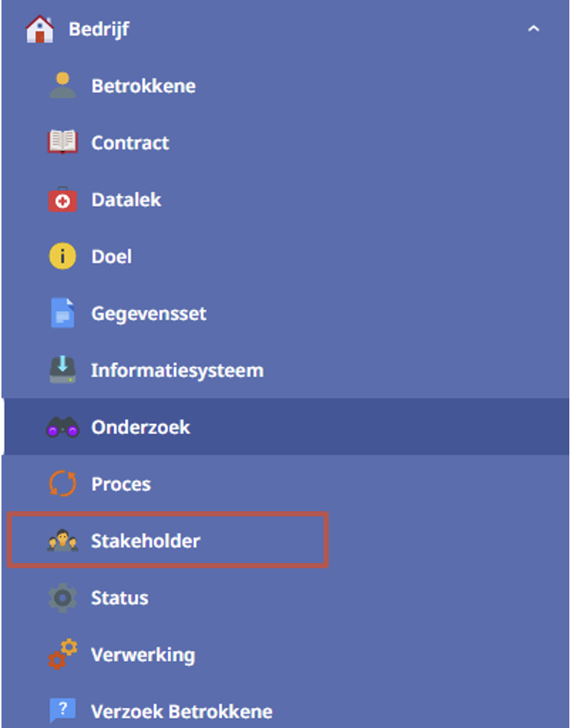Click the Verwerking orange gears icon
The height and width of the screenshot is (728, 576).
click(x=63, y=654)
